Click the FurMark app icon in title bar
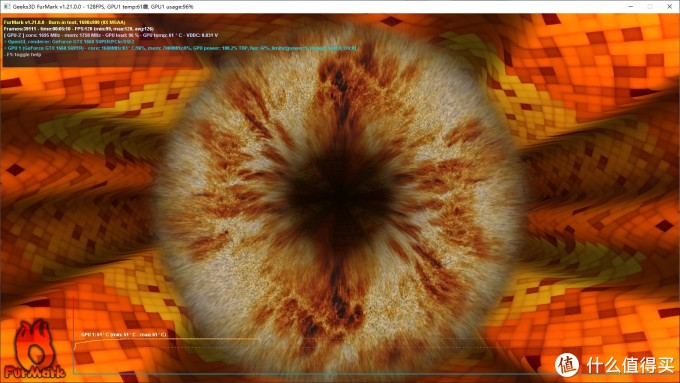The width and height of the screenshot is (680, 383). click(x=7, y=7)
